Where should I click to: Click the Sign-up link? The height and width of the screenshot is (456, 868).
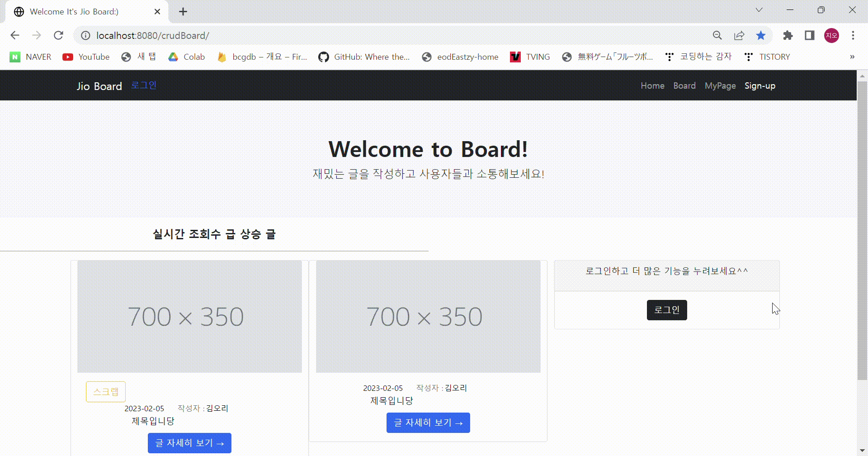coord(759,85)
